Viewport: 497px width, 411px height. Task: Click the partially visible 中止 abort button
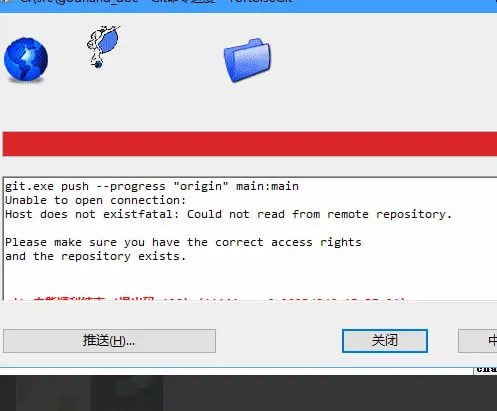click(x=478, y=341)
